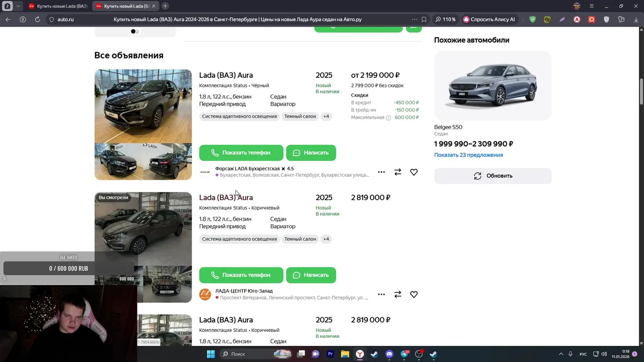This screenshot has height=362, width=644.
Task: Open File Explorer from the taskbar
Action: pyautogui.click(x=345, y=354)
